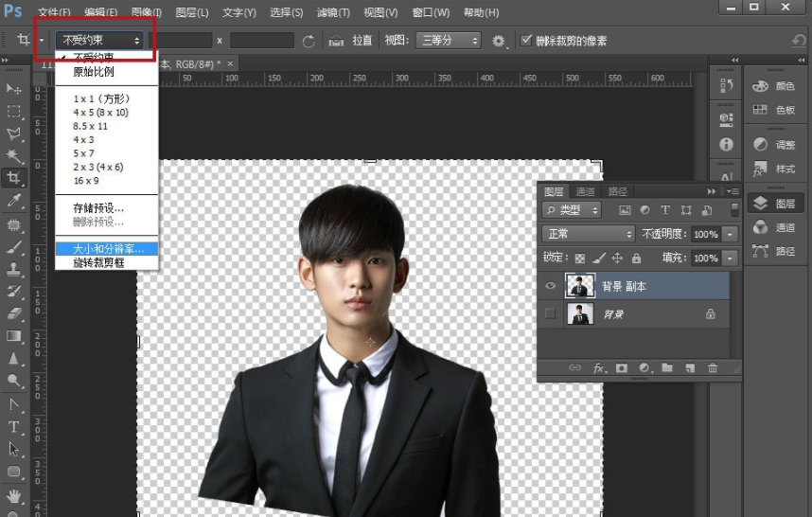Collapse layers panel with double arrows
812x517 pixels.
tap(712, 191)
